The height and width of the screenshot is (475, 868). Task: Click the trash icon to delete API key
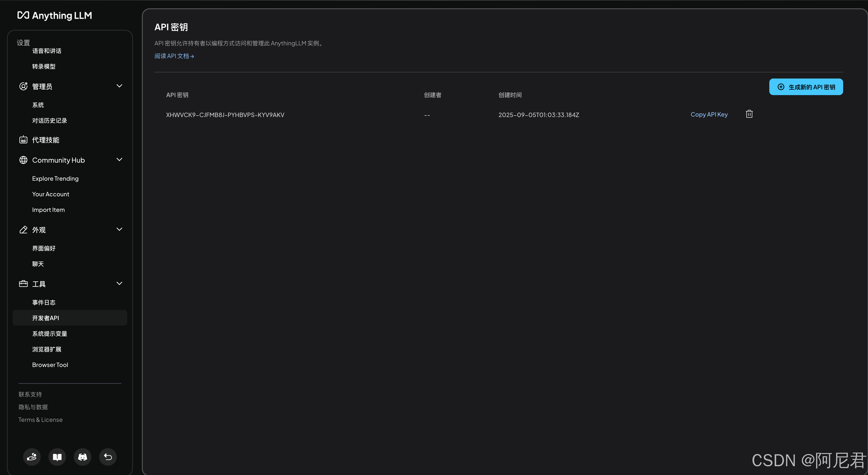pos(749,114)
